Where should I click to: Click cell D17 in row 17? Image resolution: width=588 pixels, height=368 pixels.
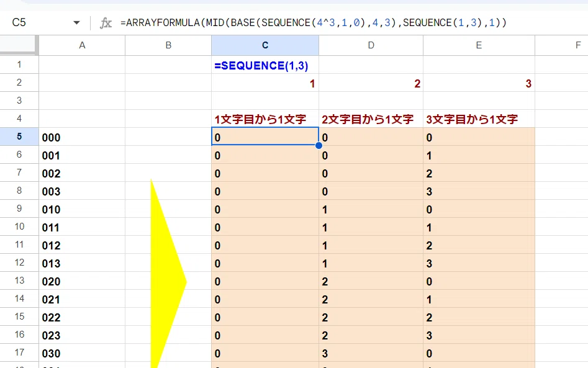click(371, 352)
